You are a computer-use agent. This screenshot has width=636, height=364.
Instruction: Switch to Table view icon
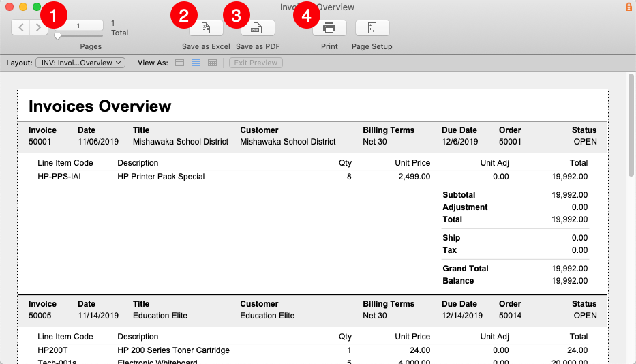point(213,63)
